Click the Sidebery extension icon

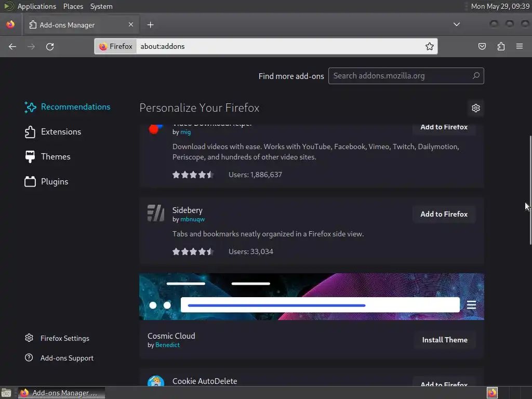coord(156,213)
